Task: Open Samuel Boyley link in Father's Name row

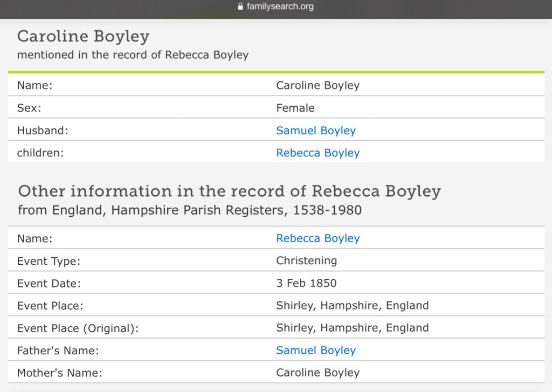Action: point(316,350)
